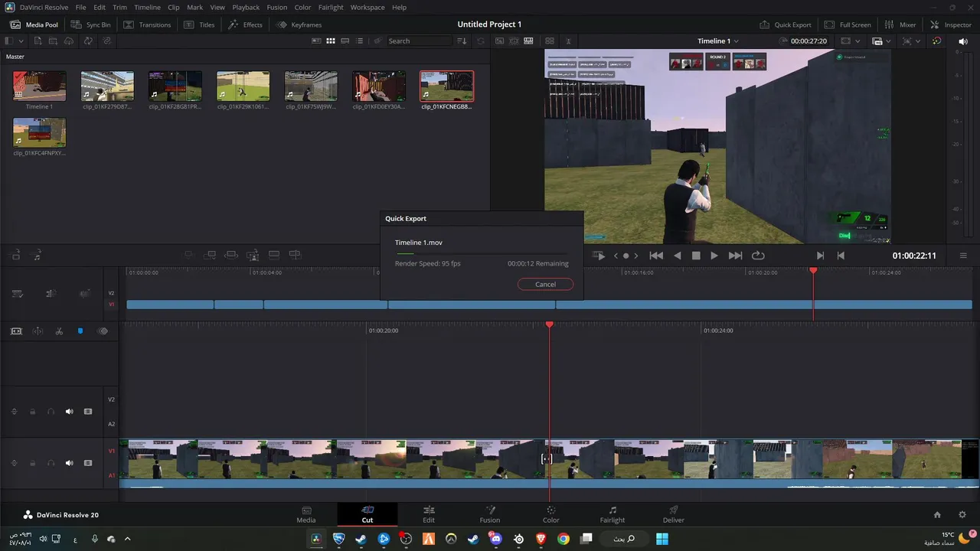Jump to the previous clip

pyautogui.click(x=656, y=256)
